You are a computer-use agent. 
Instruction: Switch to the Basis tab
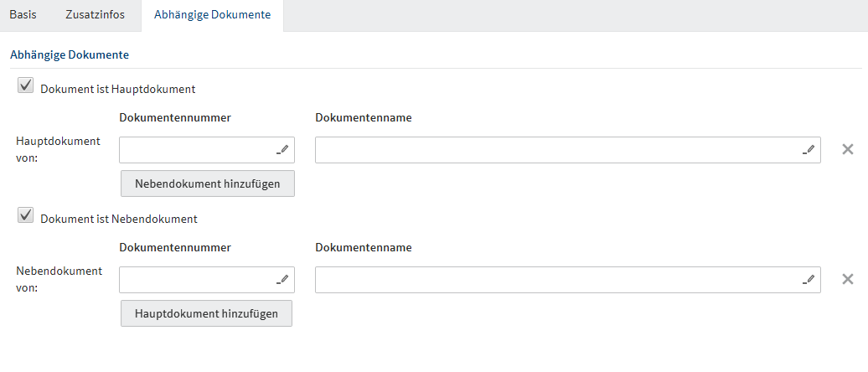[x=23, y=15]
